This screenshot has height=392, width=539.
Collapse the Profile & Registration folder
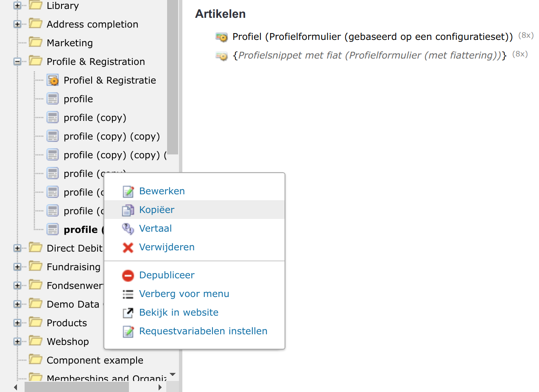tap(17, 62)
